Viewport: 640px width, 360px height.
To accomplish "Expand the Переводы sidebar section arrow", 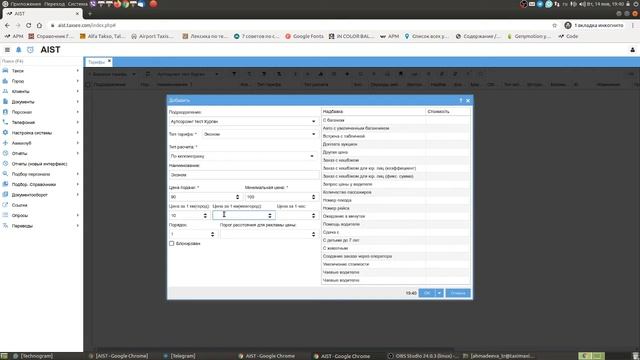I will (x=78, y=226).
